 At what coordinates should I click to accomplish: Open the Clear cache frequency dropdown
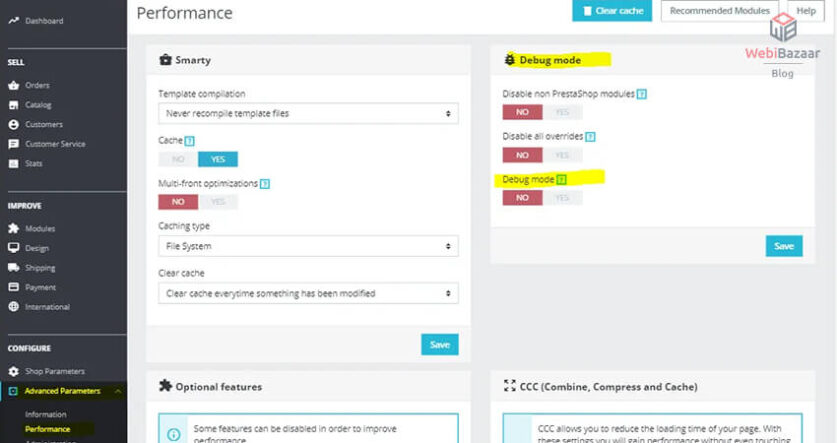(x=308, y=293)
